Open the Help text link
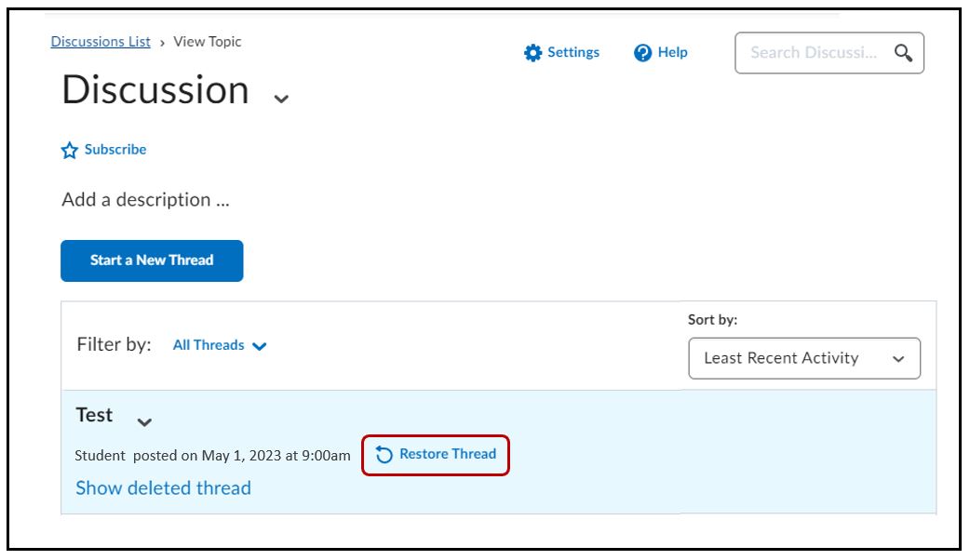Image resolution: width=970 pixels, height=560 pixels. 672,52
